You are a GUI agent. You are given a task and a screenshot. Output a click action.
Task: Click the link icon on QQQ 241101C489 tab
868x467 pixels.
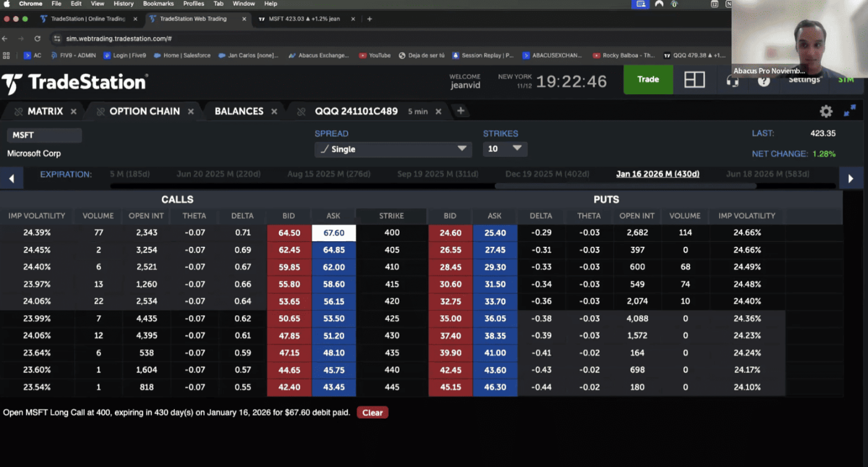click(302, 112)
